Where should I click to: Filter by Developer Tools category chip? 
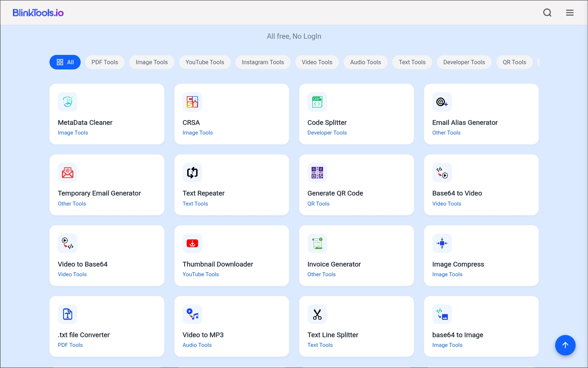point(464,62)
